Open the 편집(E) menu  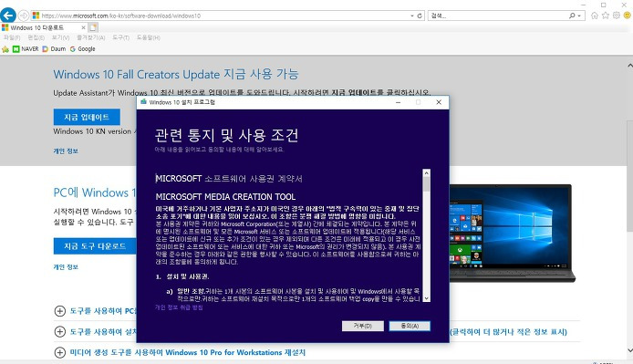(x=36, y=37)
